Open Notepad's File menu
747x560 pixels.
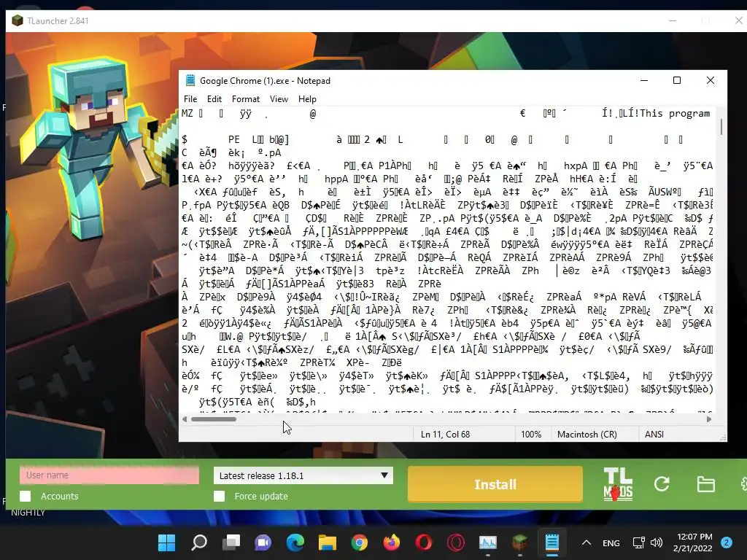[x=190, y=99]
